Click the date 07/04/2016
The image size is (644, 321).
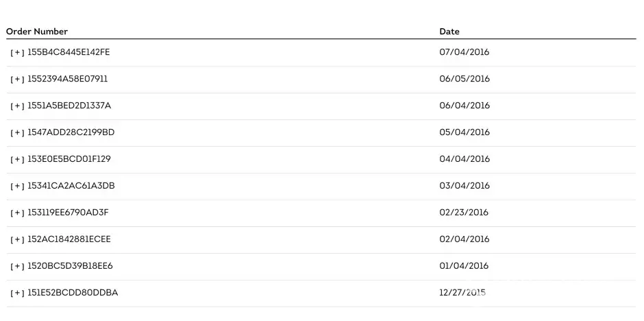[x=465, y=52]
